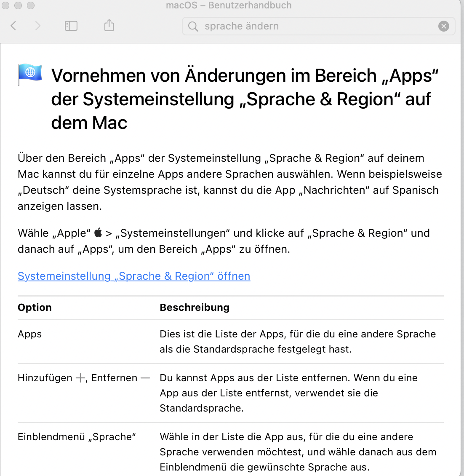
Task: Go back to the previous help page
Action: pos(13,26)
